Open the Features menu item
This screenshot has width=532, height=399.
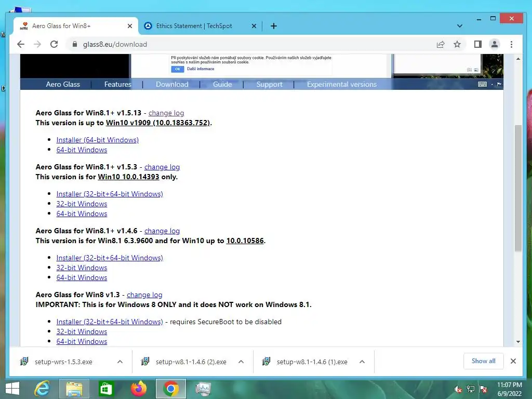(117, 85)
